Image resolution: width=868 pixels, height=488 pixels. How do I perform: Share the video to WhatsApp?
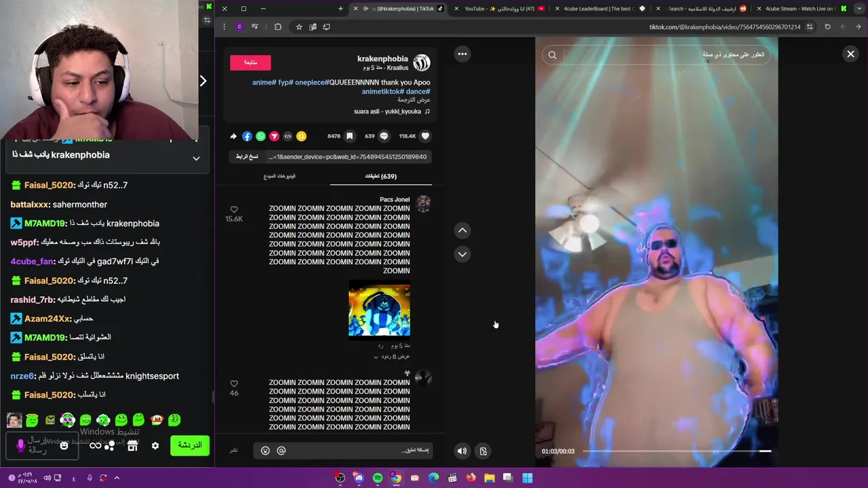pos(260,136)
